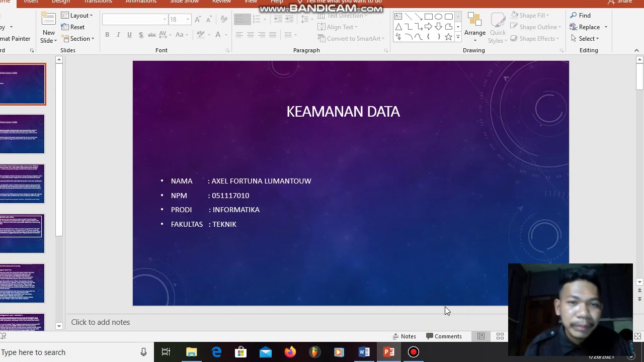The width and height of the screenshot is (644, 362).
Task: Open the Design ribbon tab
Action: pos(61,2)
